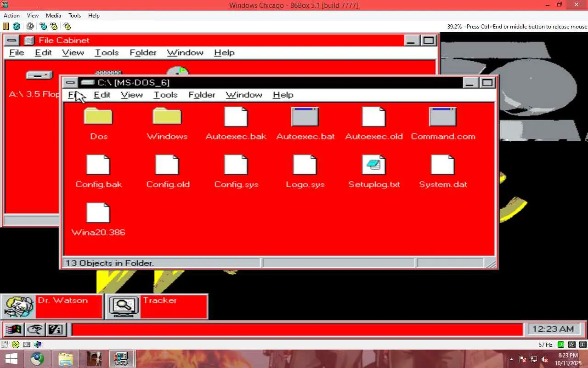Select the Config.sys file icon
The image size is (588, 368).
pos(236,165)
